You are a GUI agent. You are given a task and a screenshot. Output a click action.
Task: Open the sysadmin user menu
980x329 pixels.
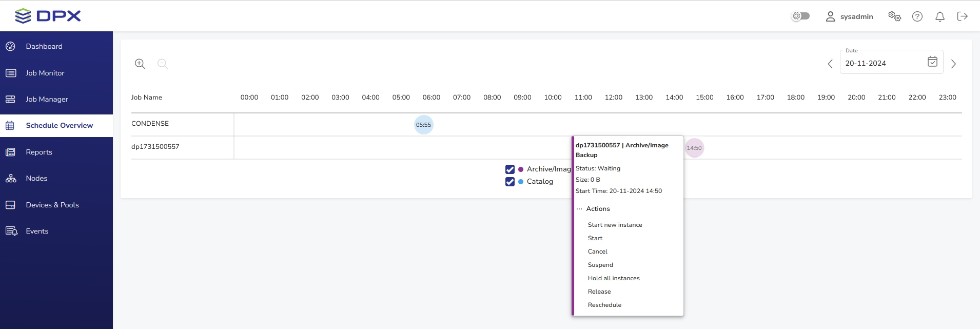tap(849, 16)
